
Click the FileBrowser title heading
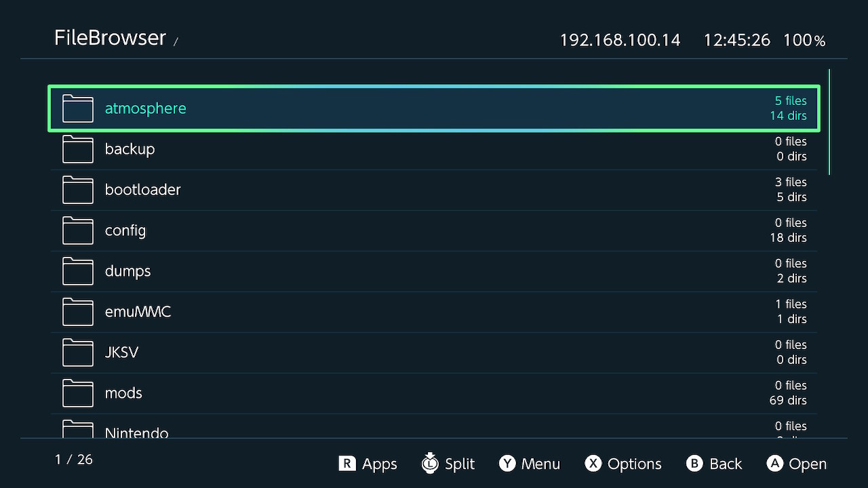pos(110,38)
